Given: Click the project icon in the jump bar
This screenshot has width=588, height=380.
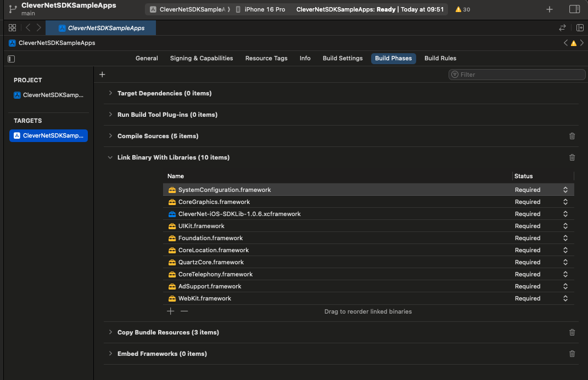Looking at the screenshot, I should click(13, 43).
